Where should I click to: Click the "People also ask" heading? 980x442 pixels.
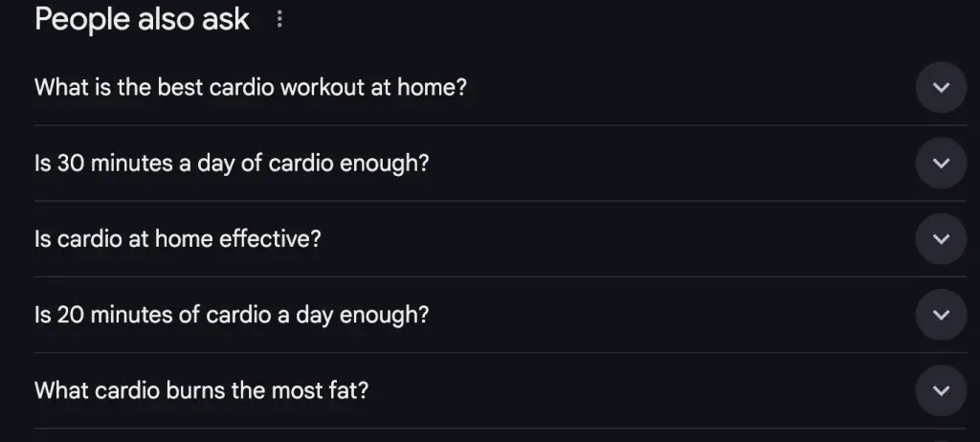pos(142,19)
